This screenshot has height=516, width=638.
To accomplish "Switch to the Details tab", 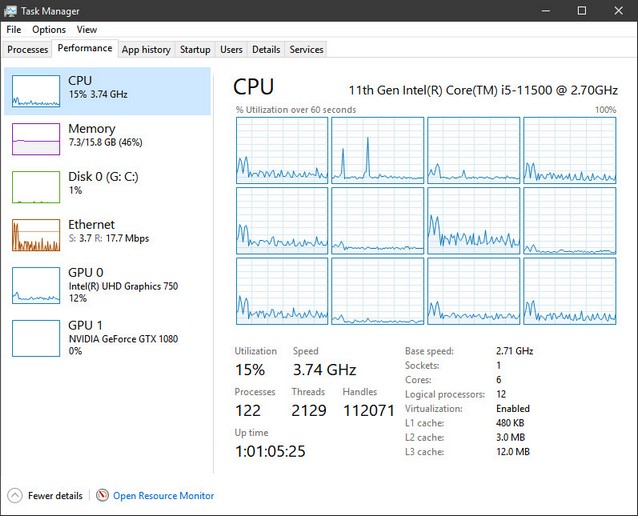I will (x=266, y=49).
